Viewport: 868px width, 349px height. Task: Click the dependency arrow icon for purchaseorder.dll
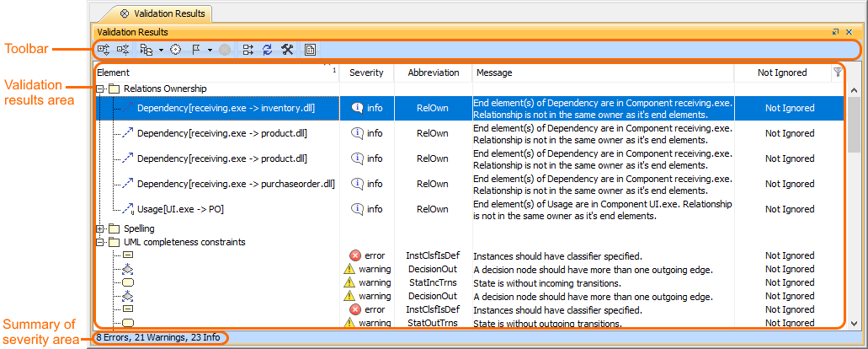[128, 184]
